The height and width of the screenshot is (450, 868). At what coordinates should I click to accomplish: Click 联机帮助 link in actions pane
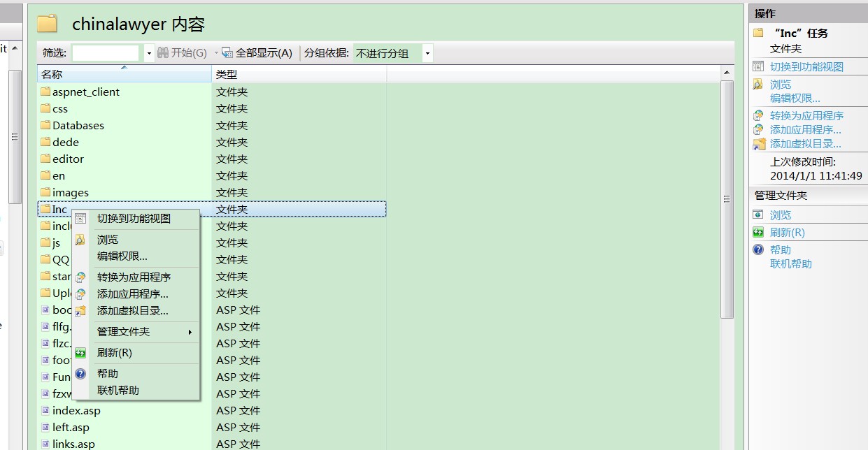coord(791,263)
